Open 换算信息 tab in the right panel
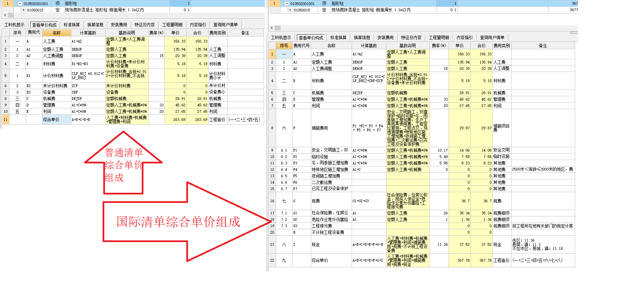The image size is (644, 290). [x=362, y=37]
